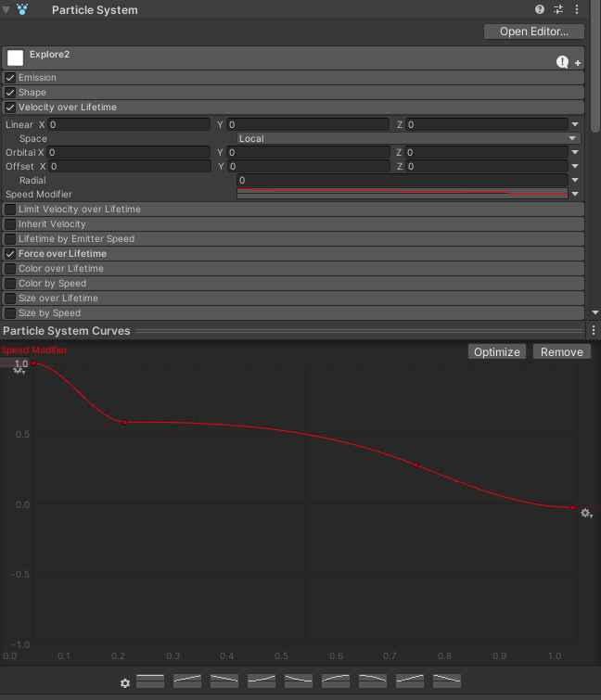This screenshot has height=700, width=601.
Task: Click the Open Editor... button
Action: tap(534, 32)
